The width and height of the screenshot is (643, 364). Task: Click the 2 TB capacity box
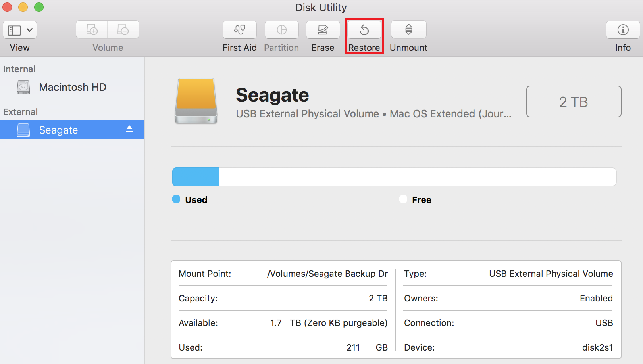[574, 102]
